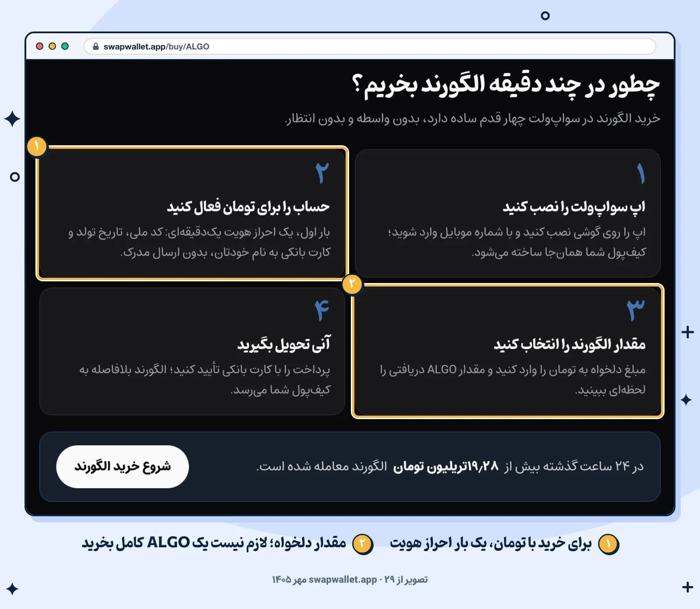Click the heading چطور در چند دقیقه الگورند بخریم؟
This screenshot has height=609, width=700.
[506, 85]
